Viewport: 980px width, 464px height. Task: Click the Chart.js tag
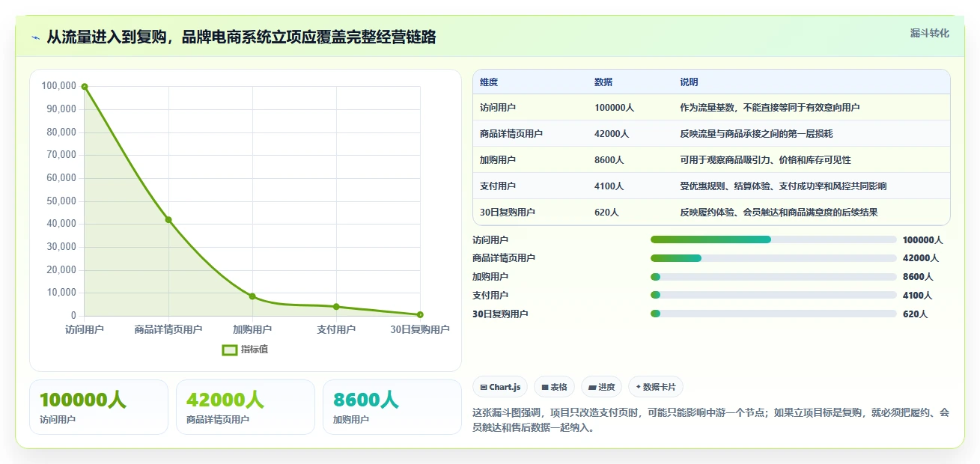[x=500, y=387]
